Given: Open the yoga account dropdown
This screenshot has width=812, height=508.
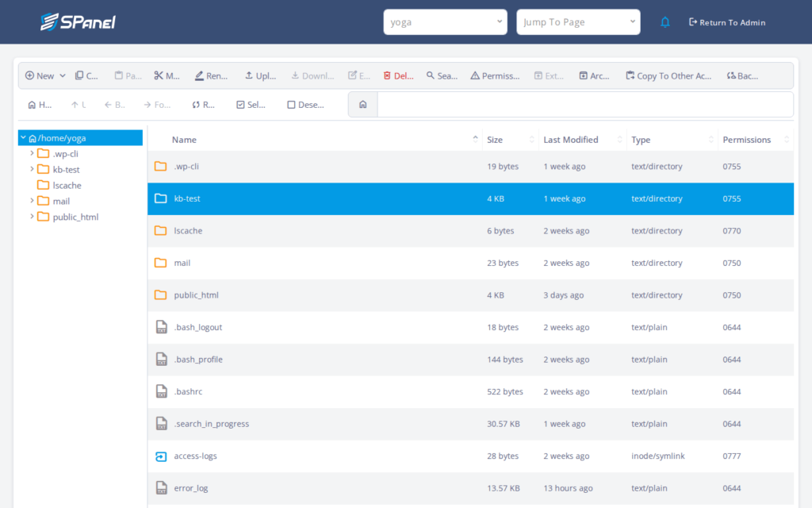Looking at the screenshot, I should [445, 21].
